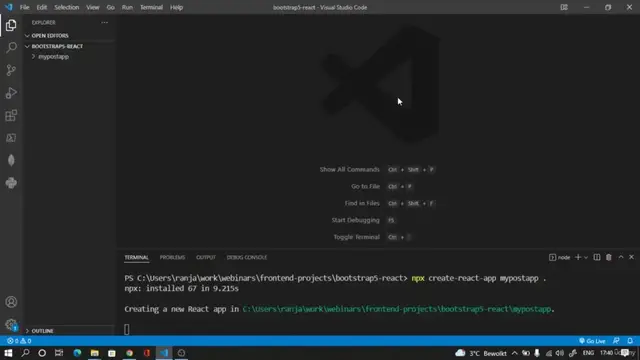Viewport: 640px width, 360px height.
Task: Open the Extensions view
Action: click(11, 116)
